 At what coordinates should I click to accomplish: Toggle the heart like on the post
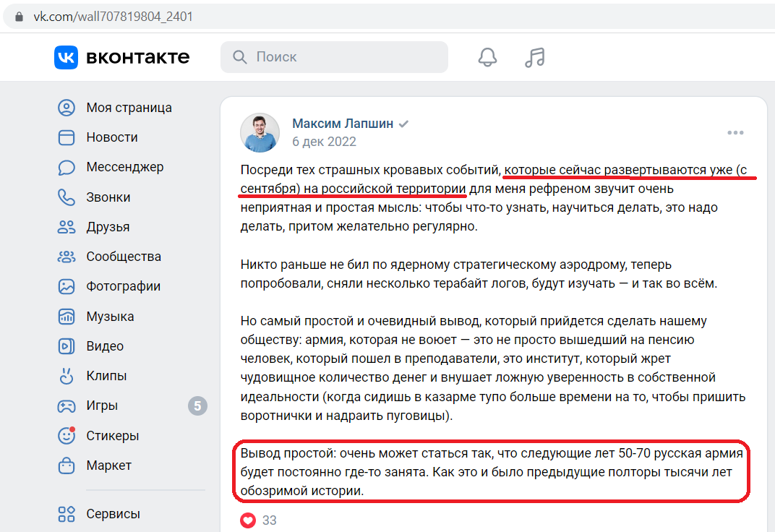click(x=248, y=520)
